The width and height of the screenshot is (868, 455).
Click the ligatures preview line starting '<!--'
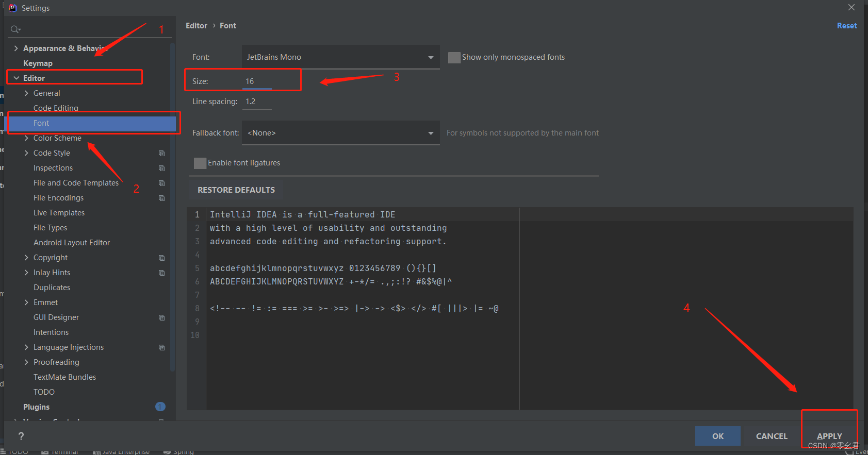coord(354,308)
